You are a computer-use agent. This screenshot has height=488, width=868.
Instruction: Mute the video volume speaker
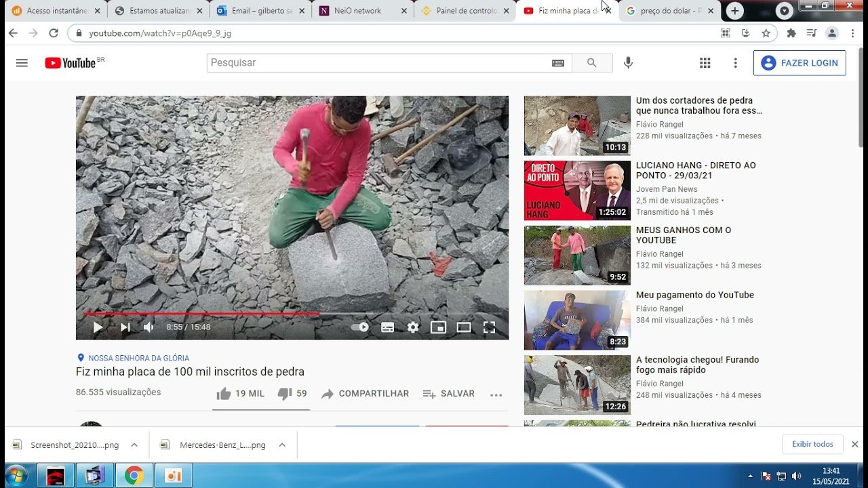point(149,327)
